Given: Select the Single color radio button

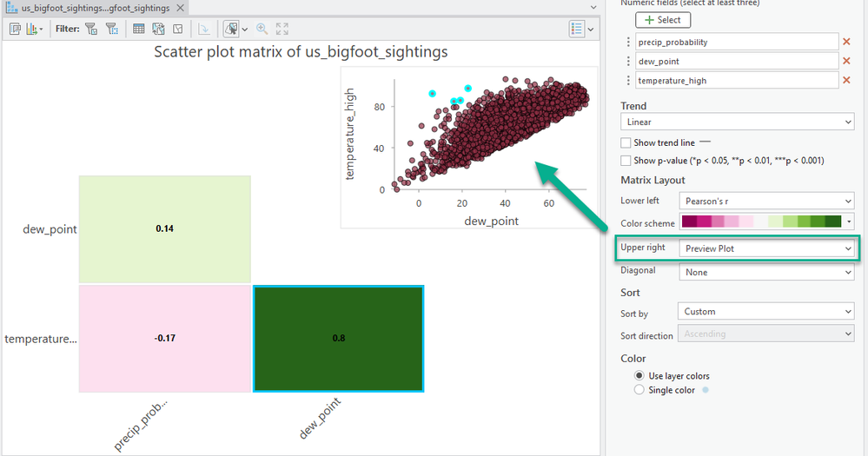Looking at the screenshot, I should coord(640,390).
